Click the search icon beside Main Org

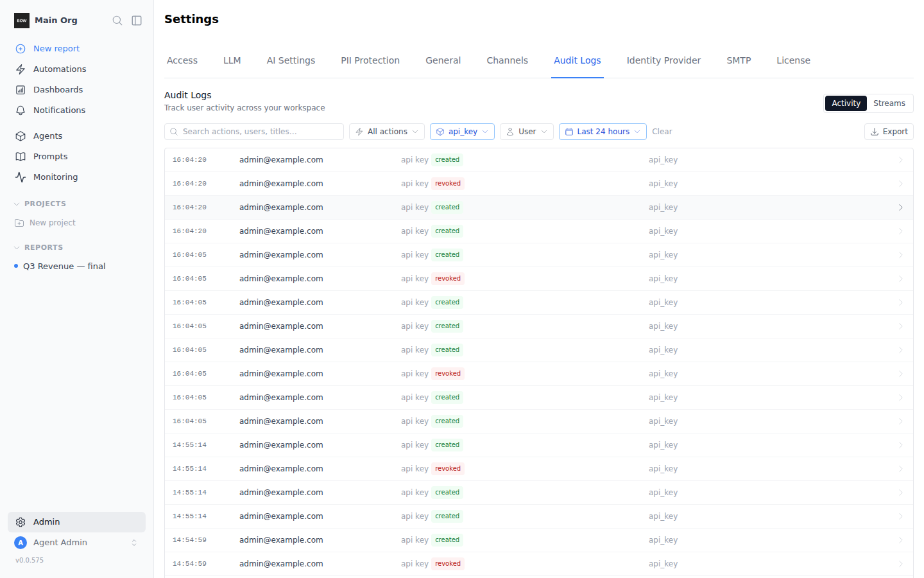[117, 21]
